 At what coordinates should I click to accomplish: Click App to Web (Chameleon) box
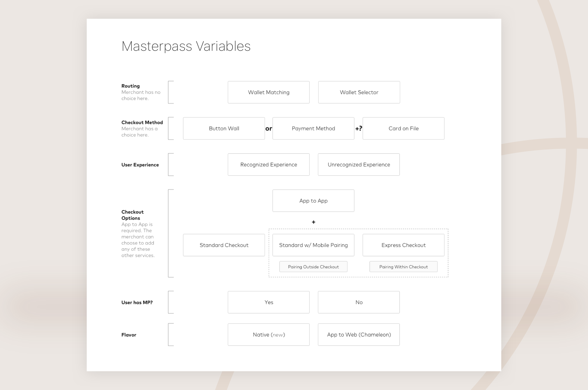click(x=359, y=335)
